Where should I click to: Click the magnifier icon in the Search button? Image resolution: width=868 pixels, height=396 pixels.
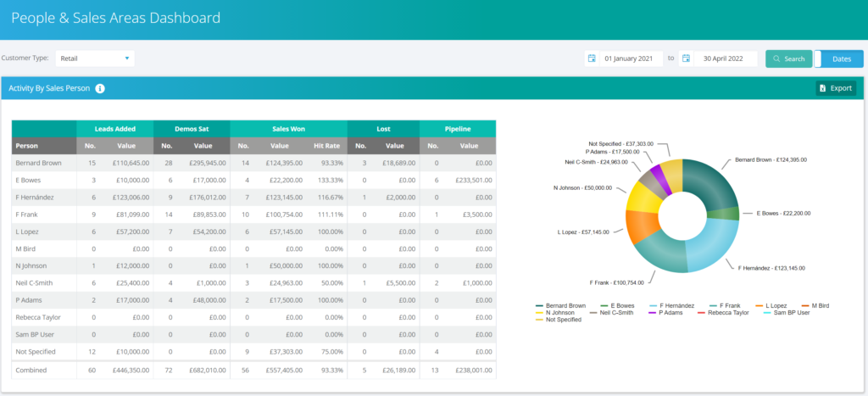[x=776, y=59]
